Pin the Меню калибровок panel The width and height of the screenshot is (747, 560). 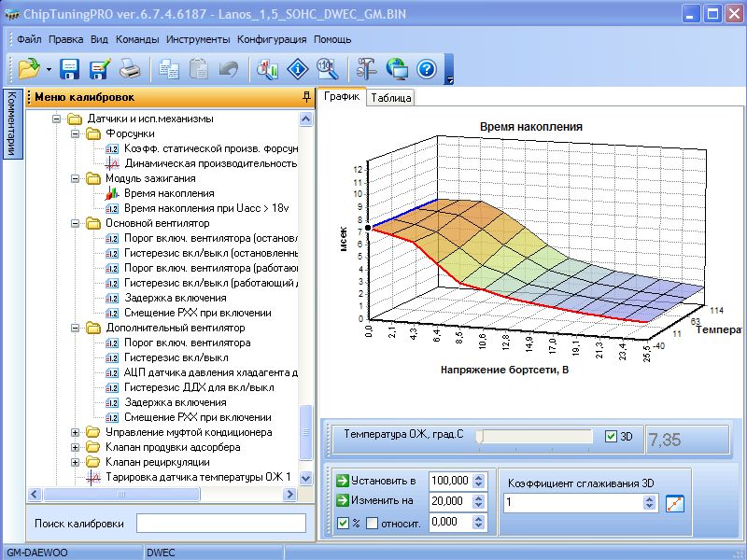coord(306,97)
